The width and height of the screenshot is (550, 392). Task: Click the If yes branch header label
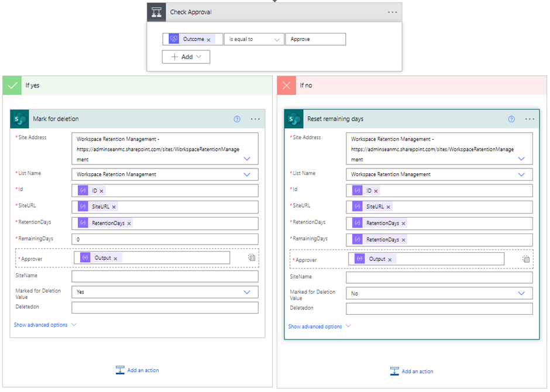(x=32, y=85)
